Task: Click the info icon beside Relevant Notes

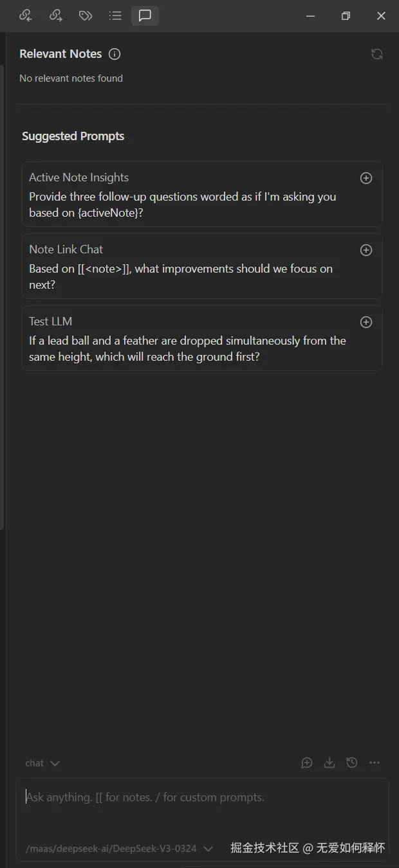Action: point(115,54)
